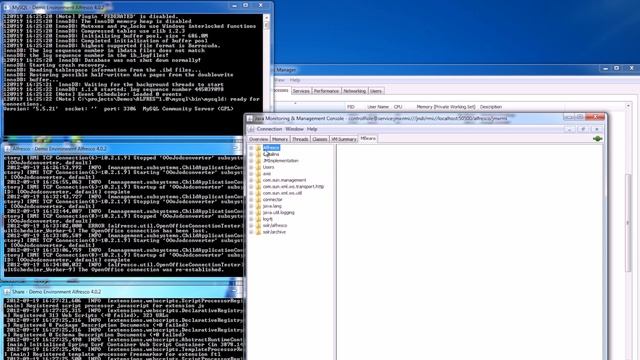Select the JMImplementation label in the tree
The height and width of the screenshot is (360, 640).
(281, 161)
